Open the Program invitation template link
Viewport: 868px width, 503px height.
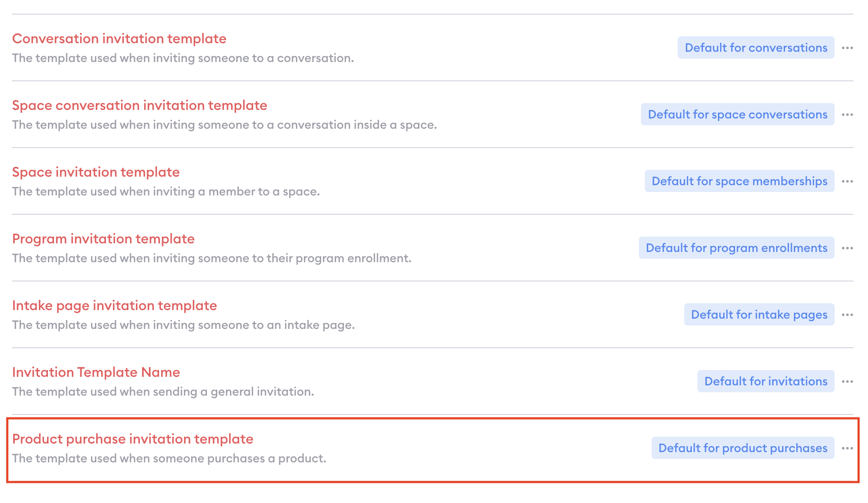103,239
